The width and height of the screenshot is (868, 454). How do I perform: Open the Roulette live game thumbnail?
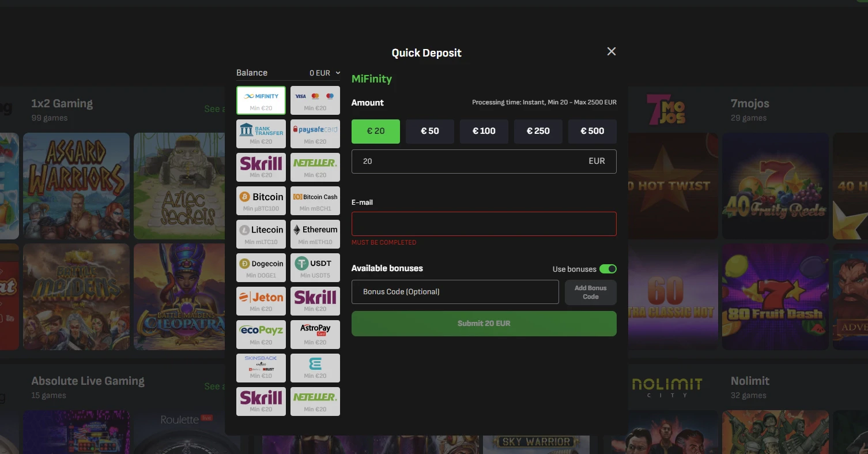point(187,432)
